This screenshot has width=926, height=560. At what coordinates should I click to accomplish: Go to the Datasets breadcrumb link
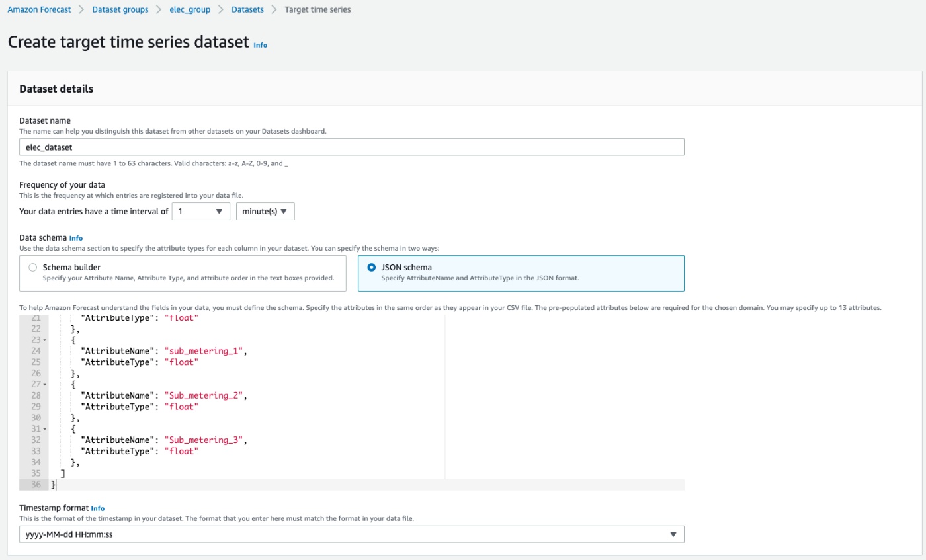pos(247,10)
